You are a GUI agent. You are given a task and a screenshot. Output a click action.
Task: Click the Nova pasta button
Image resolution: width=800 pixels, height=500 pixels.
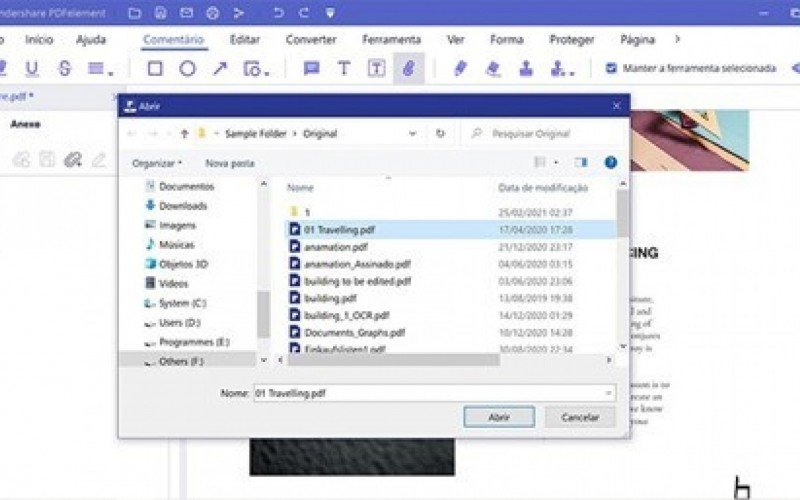pyautogui.click(x=230, y=163)
